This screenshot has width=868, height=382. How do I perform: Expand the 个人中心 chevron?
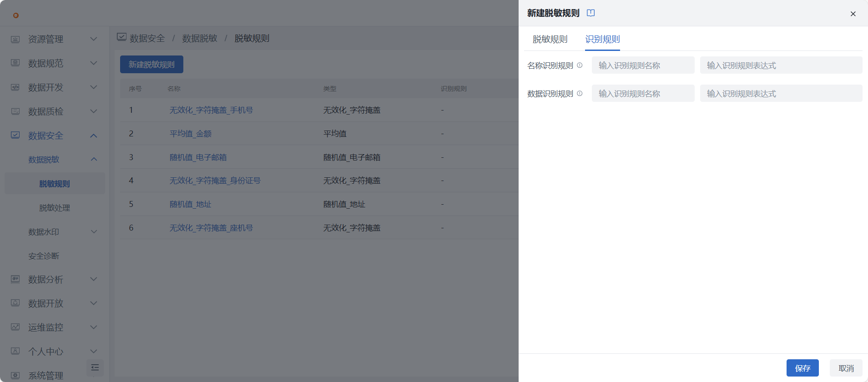pyautogui.click(x=94, y=351)
